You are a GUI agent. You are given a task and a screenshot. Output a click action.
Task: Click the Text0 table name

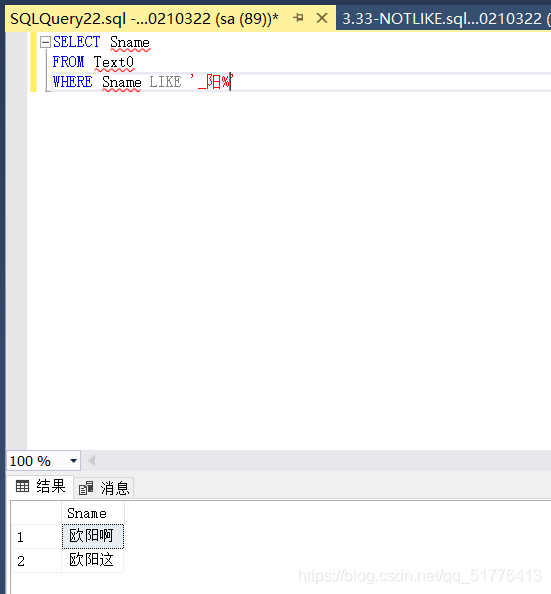click(x=114, y=62)
